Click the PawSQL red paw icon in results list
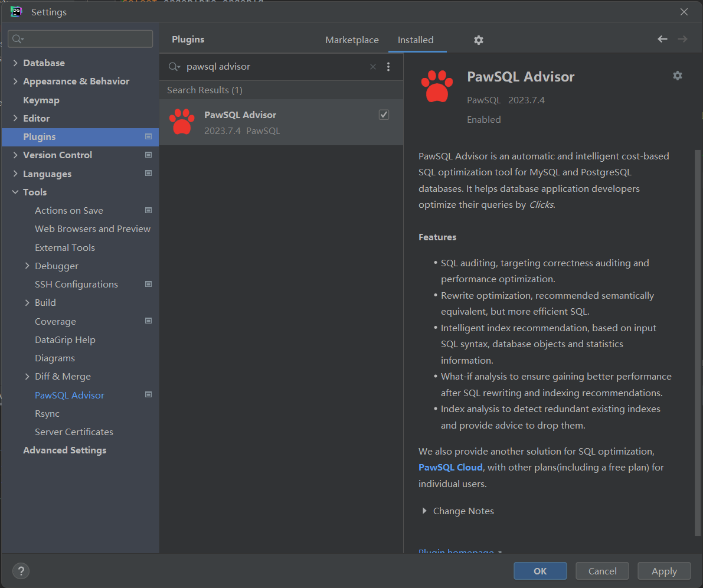The width and height of the screenshot is (703, 588). [182, 122]
